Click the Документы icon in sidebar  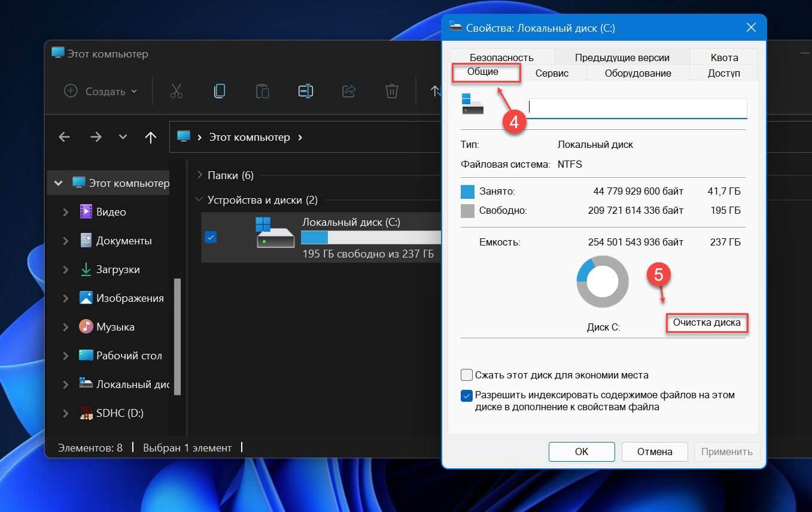pos(86,240)
